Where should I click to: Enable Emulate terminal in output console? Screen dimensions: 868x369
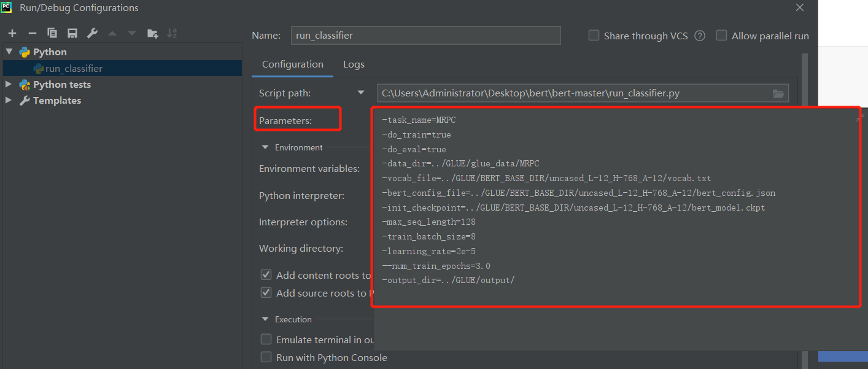[266, 339]
